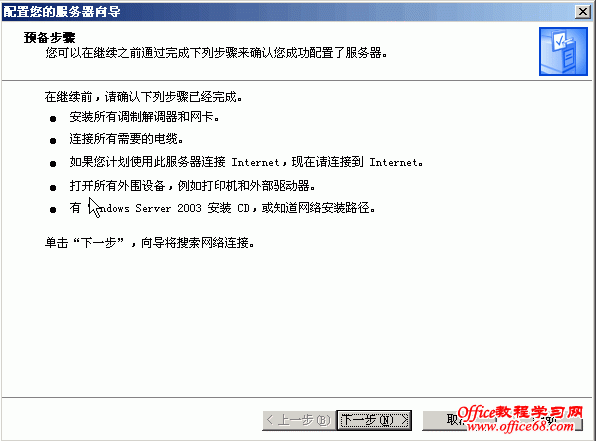The image size is (596, 441).
Task: Click the Office教程学习网 red watermark logo
Action: (520, 412)
